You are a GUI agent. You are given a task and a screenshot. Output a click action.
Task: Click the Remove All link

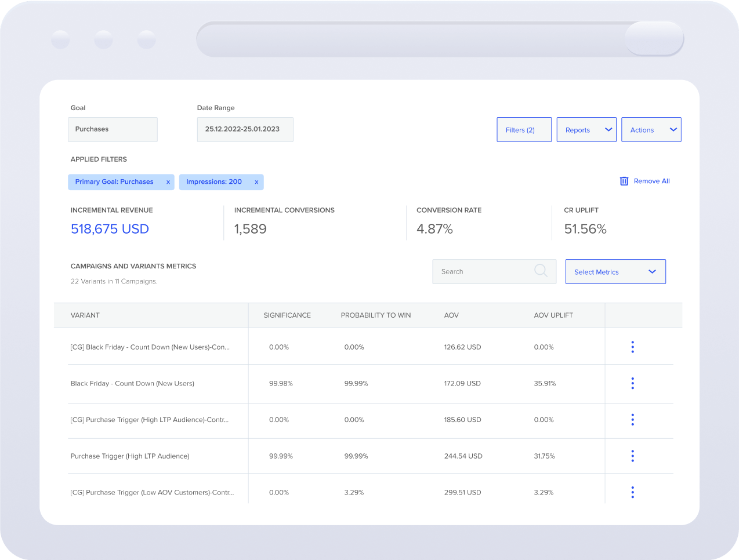pos(651,181)
